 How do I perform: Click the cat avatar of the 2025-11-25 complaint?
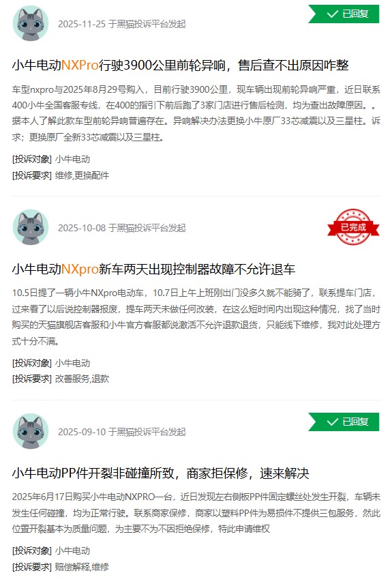(x=31, y=23)
